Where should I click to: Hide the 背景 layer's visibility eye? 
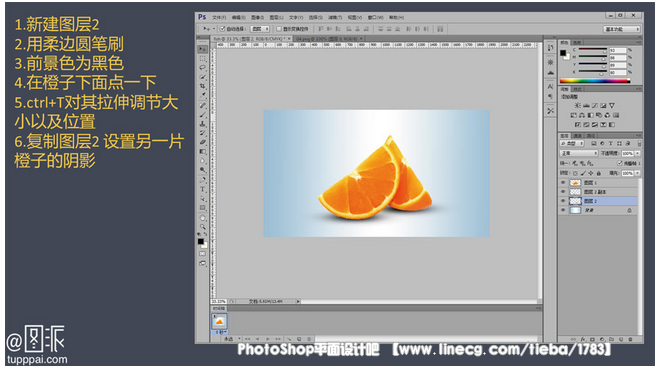(x=563, y=210)
